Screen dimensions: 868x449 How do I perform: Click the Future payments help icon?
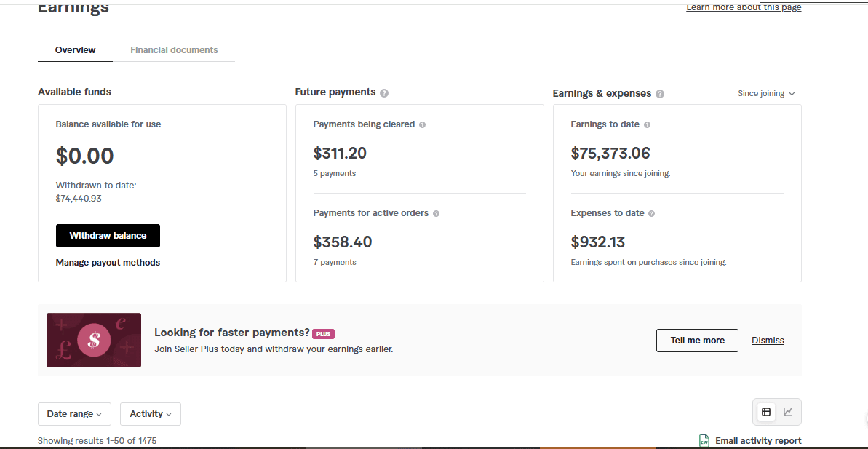(384, 93)
